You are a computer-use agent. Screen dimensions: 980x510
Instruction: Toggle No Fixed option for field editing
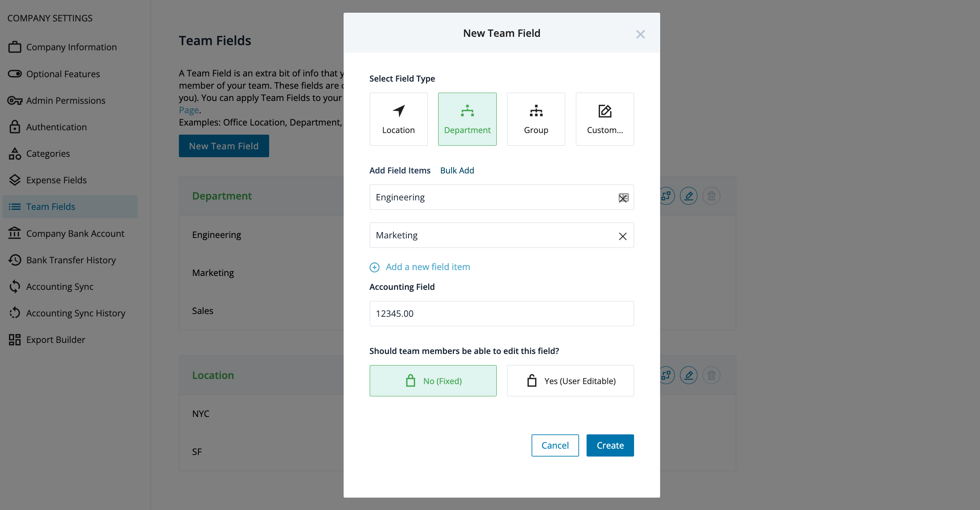pos(433,381)
